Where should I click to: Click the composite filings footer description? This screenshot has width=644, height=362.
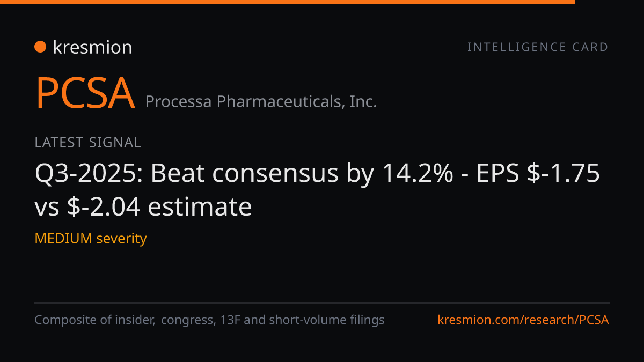[209, 320]
